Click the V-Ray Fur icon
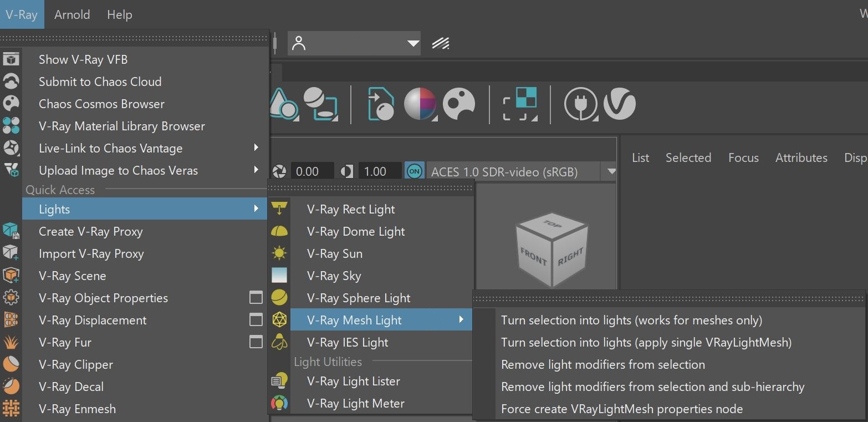This screenshot has height=422, width=868. coord(11,342)
